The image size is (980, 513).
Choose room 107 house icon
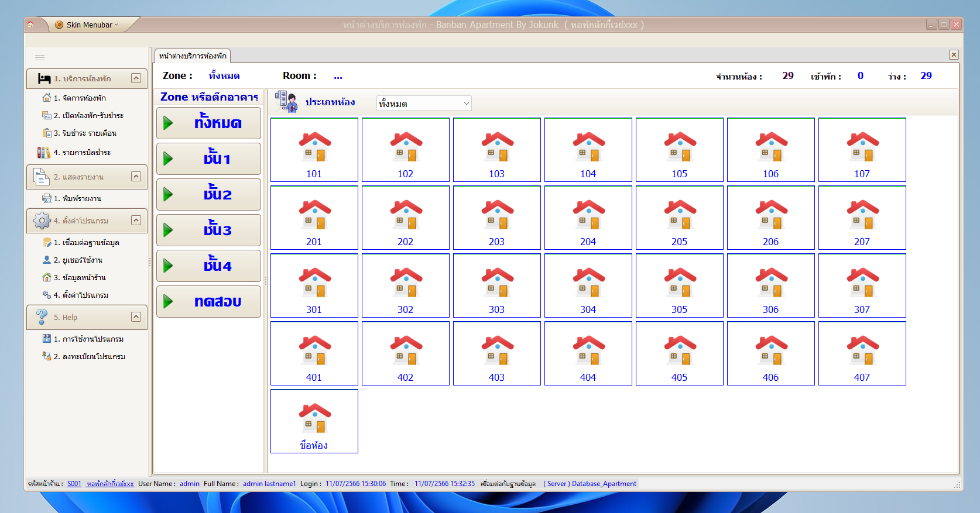(862, 147)
